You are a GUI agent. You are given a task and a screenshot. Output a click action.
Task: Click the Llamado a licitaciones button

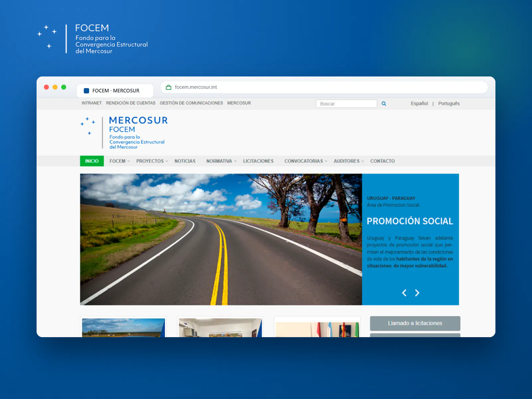[415, 323]
